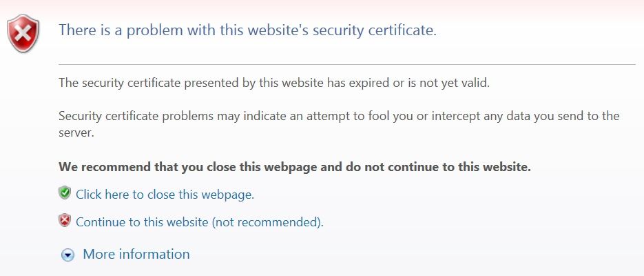Continue to this website (not recommended)
The height and width of the screenshot is (276, 644).
[x=200, y=222]
